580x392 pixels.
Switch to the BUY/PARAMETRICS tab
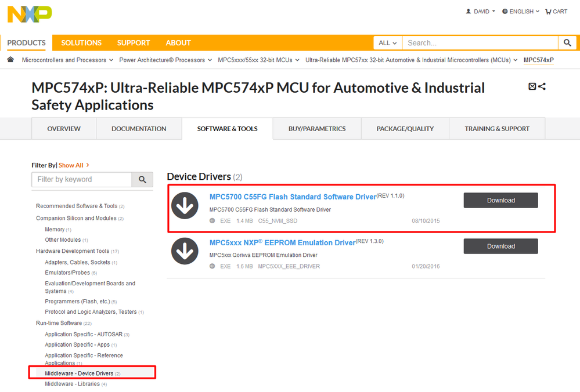tap(317, 129)
